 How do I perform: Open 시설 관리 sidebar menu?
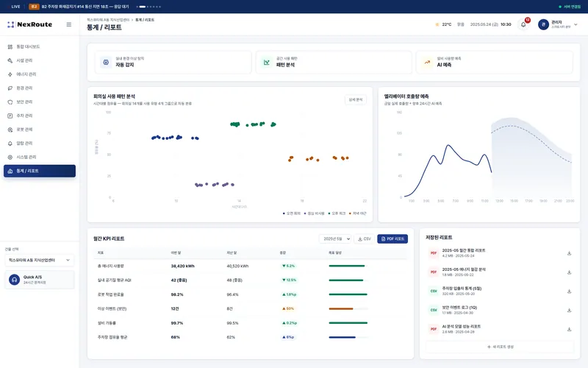click(x=40, y=60)
